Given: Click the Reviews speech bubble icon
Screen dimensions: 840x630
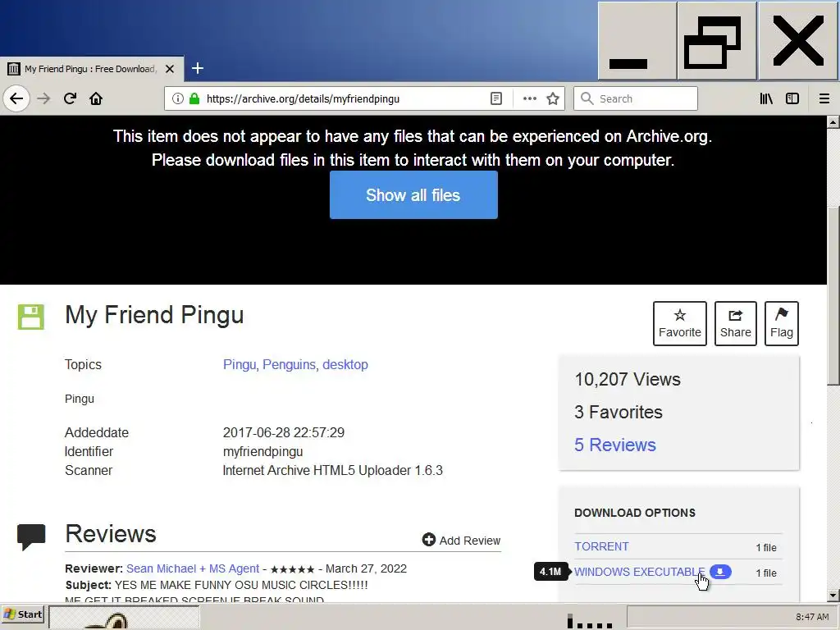Looking at the screenshot, I should [31, 537].
